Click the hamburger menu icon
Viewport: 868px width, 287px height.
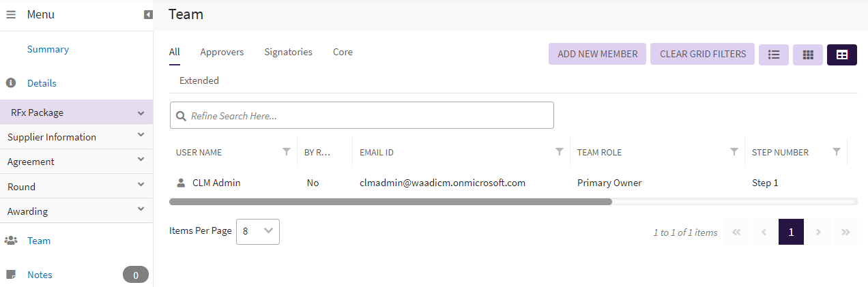(x=11, y=14)
